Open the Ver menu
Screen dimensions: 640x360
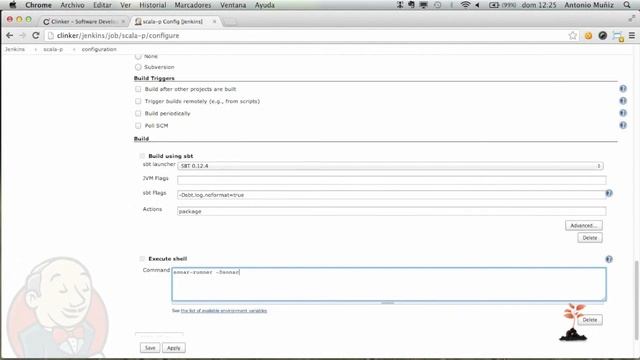(x=125, y=5)
